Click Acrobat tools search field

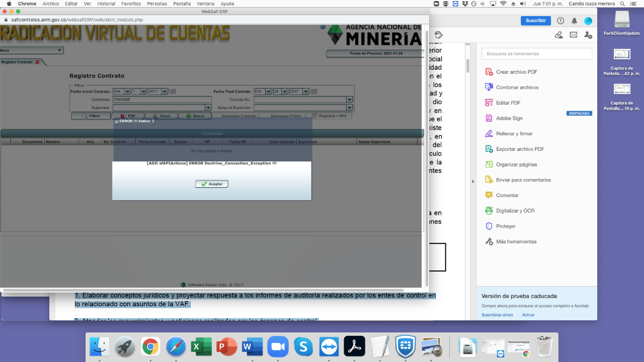537,54
